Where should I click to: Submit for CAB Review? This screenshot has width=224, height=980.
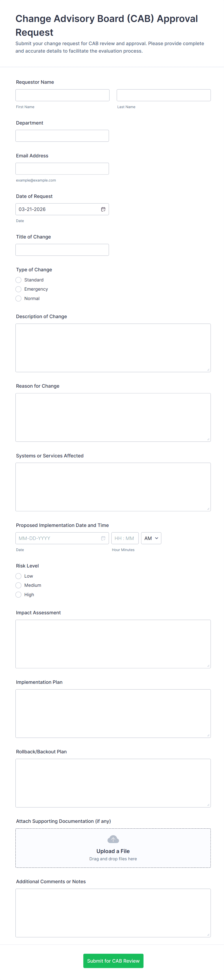113,961
